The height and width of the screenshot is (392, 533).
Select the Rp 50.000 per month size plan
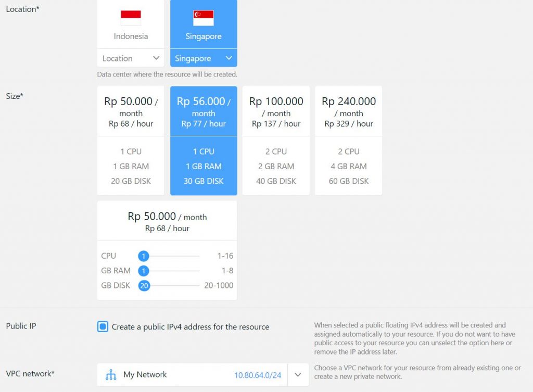(130, 110)
